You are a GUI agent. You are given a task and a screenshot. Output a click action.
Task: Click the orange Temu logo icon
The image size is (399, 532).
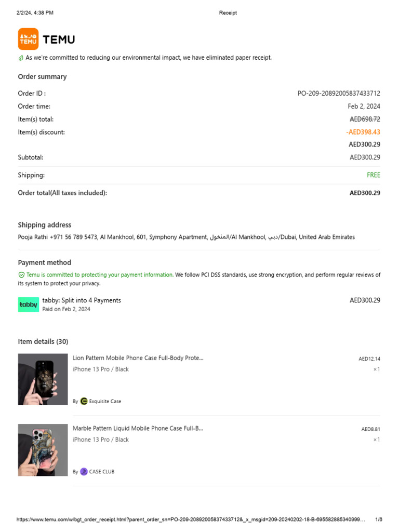[x=28, y=39]
